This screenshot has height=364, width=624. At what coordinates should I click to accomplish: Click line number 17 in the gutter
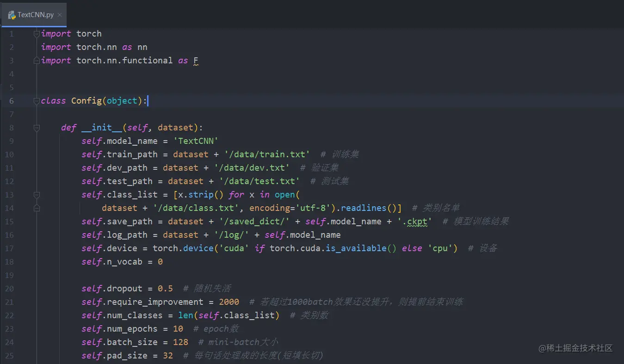(9, 248)
